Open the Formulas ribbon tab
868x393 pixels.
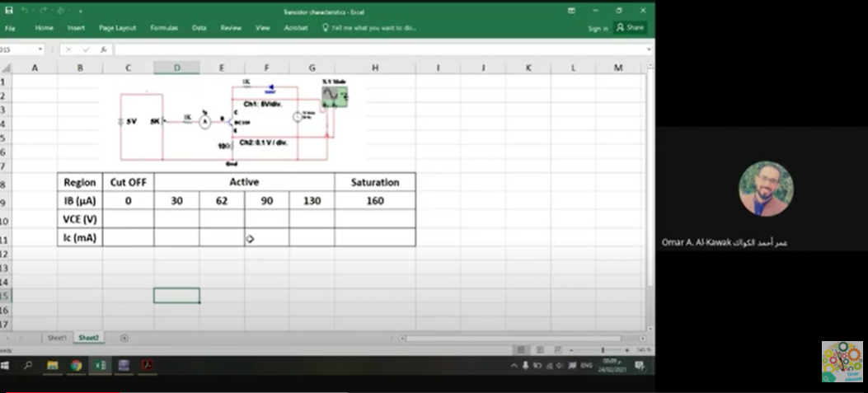[164, 27]
